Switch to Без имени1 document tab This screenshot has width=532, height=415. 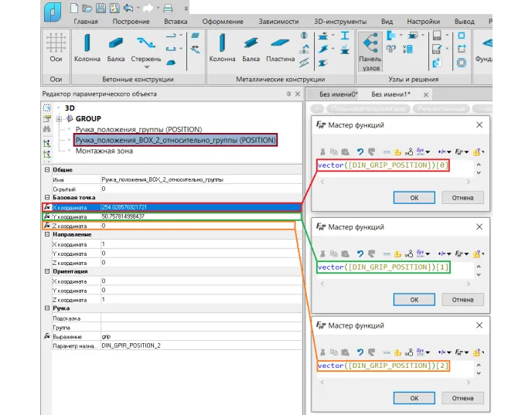tap(390, 94)
